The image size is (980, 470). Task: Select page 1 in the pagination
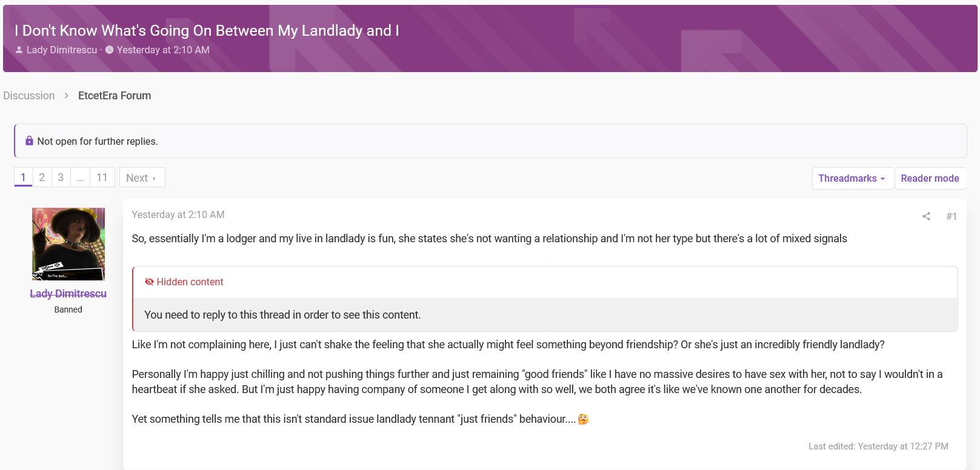tap(23, 177)
